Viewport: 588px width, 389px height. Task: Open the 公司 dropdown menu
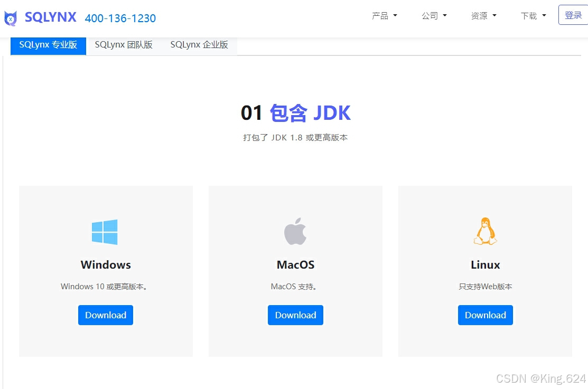point(434,16)
